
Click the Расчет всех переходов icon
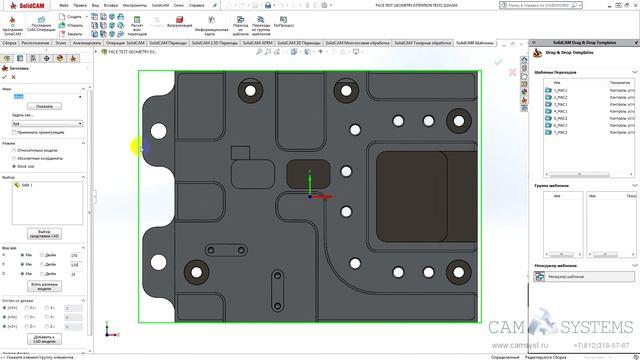137,20
